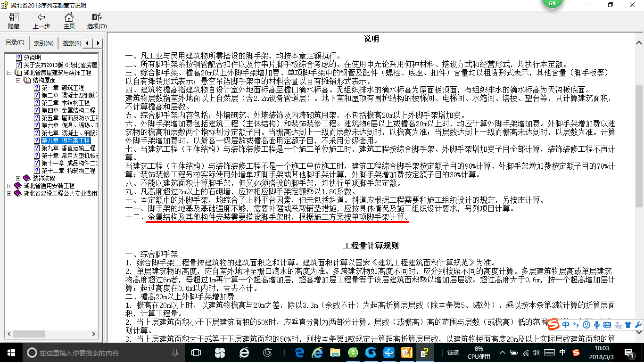The height and width of the screenshot is (362, 644).
Task: Click the microphone icon on Sogou toolbar
Action: 596,324
